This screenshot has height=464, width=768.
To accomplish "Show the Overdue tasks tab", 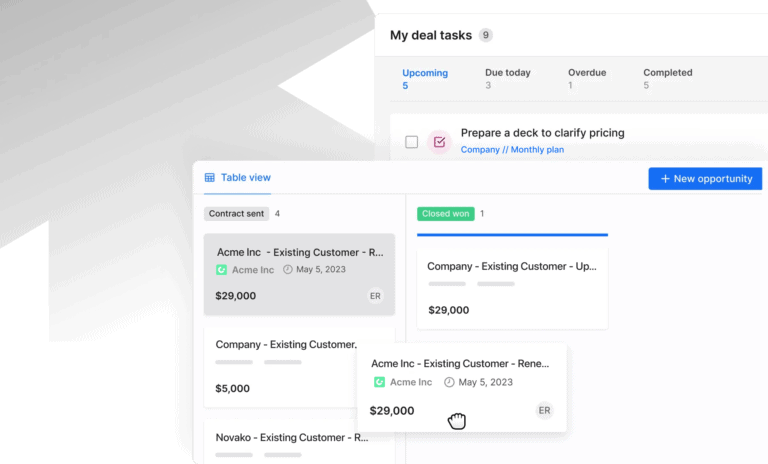I will [587, 78].
